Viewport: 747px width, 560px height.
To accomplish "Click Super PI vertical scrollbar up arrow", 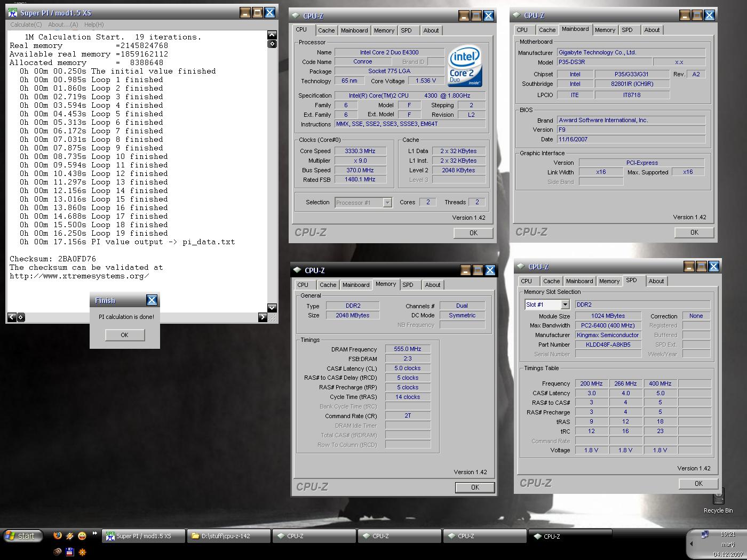I will tap(272, 35).
